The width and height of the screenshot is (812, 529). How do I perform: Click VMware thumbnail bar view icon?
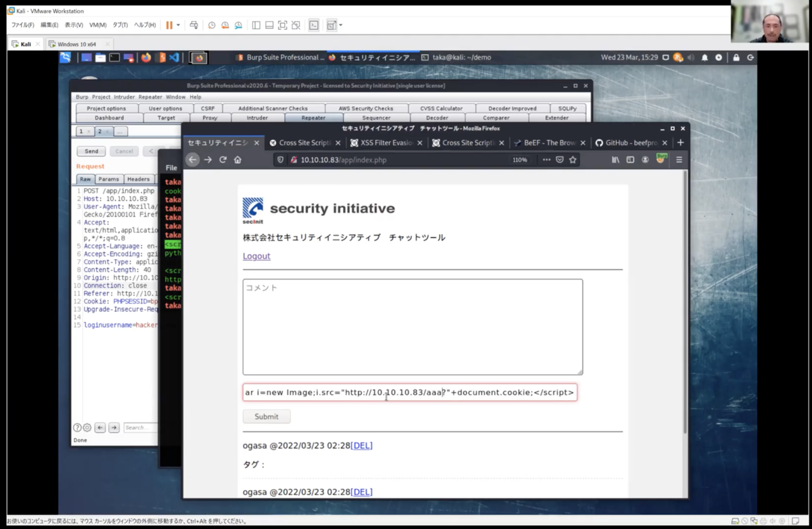click(x=269, y=25)
